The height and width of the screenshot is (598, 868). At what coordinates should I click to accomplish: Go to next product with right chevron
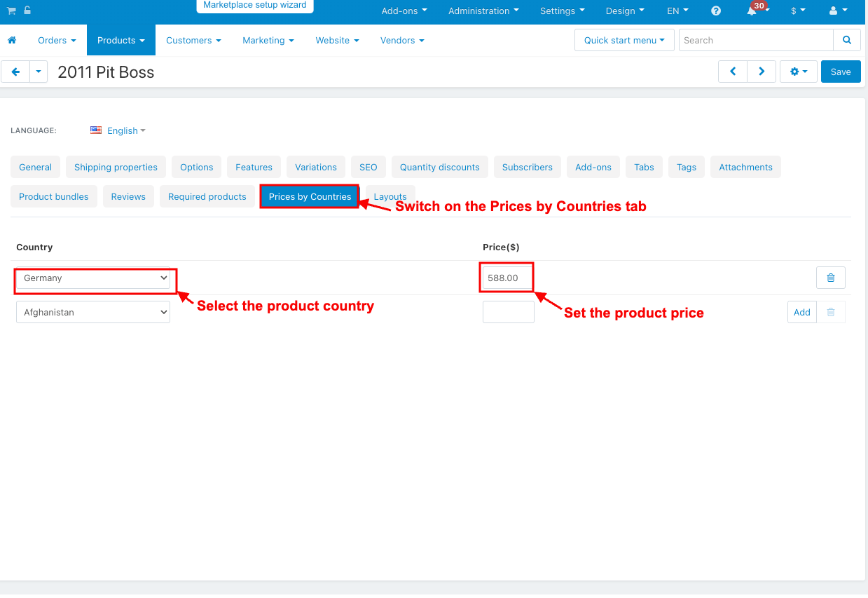(762, 72)
